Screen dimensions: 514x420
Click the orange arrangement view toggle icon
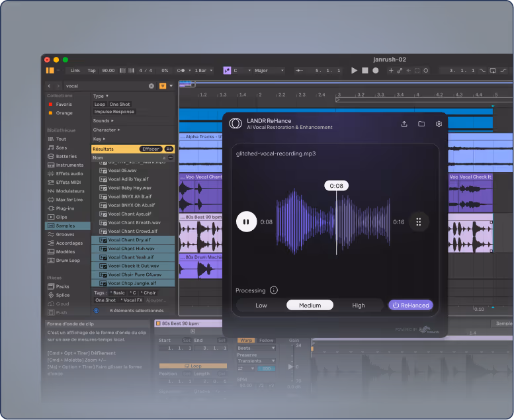[x=50, y=71]
